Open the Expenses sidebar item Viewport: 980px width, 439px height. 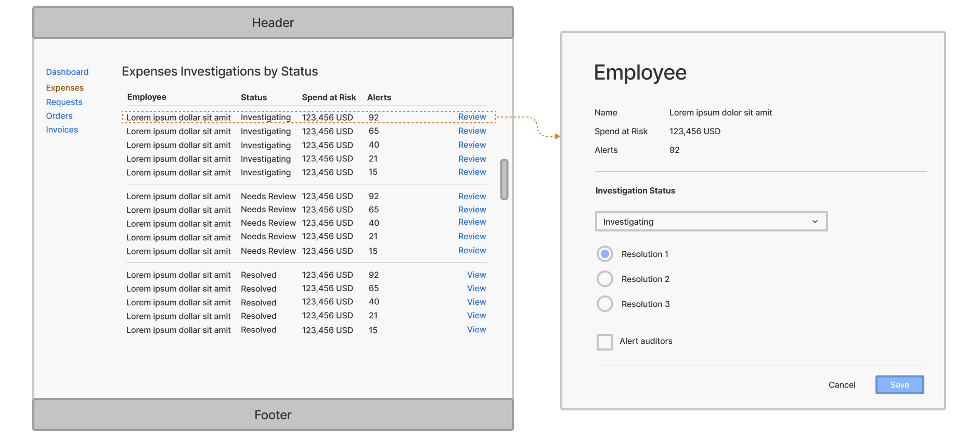click(x=65, y=88)
